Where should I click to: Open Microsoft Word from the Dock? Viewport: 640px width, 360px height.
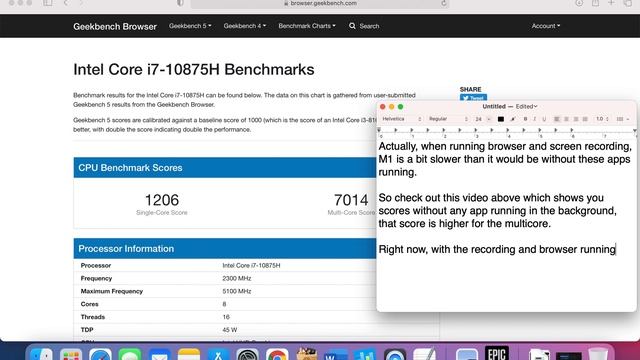tap(336, 354)
